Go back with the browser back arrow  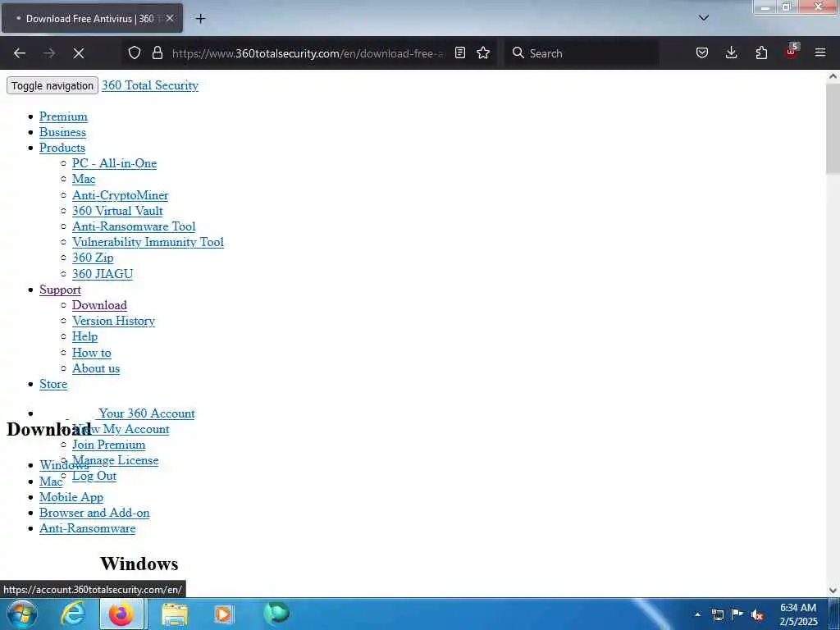coord(20,53)
